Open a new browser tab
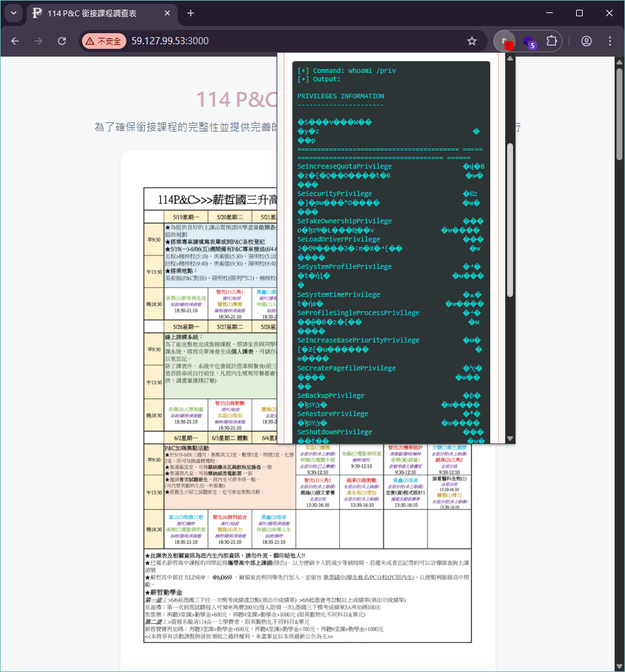This screenshot has height=672, width=625. (191, 13)
